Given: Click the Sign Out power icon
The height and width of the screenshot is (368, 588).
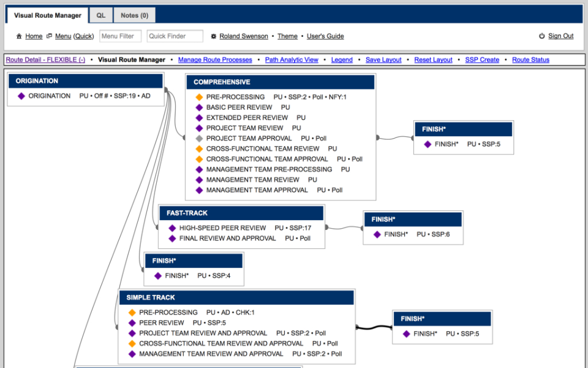Looking at the screenshot, I should click(x=541, y=36).
